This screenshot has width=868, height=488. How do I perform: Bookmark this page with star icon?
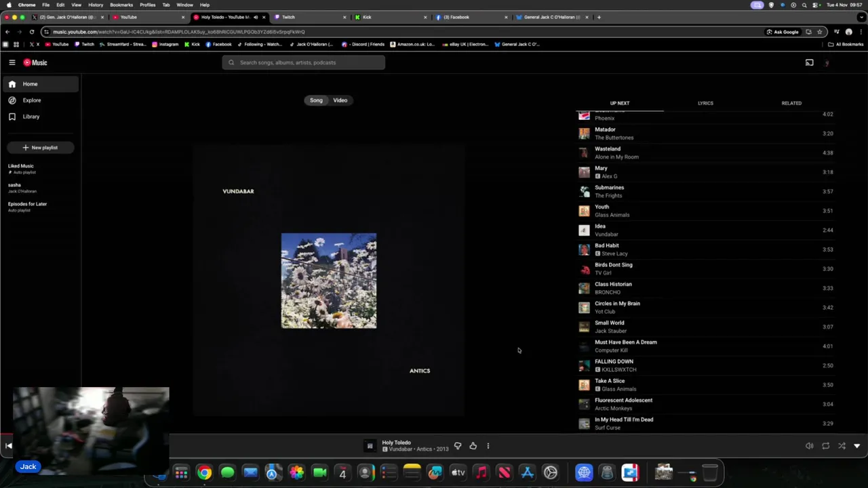click(819, 32)
